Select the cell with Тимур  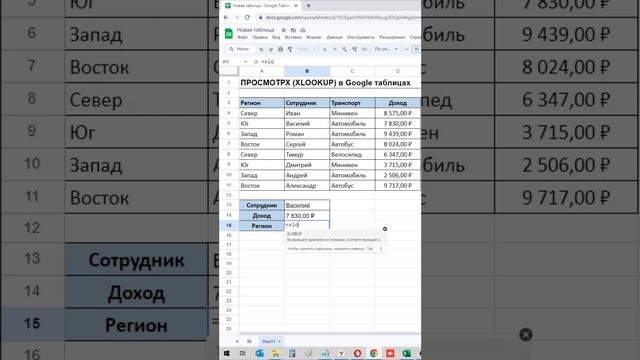pyautogui.click(x=307, y=155)
